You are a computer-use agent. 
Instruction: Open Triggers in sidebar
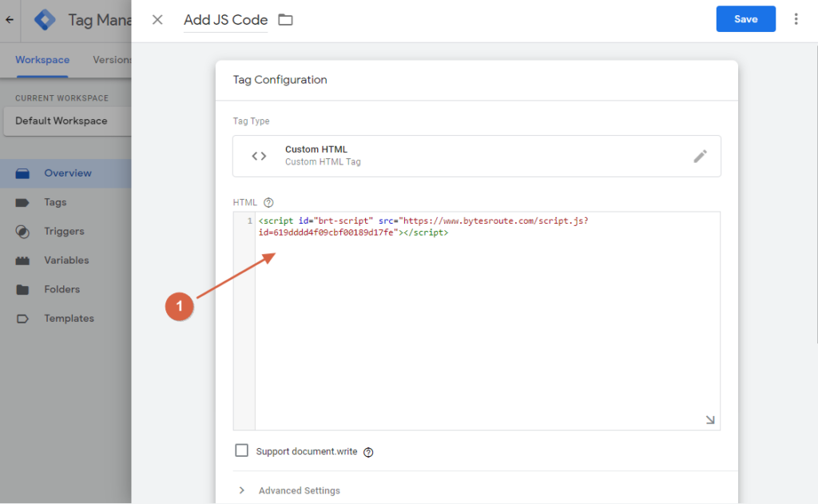tap(66, 231)
